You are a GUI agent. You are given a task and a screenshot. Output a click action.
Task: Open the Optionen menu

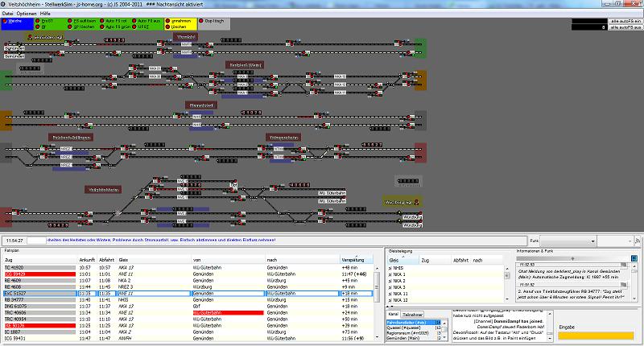tap(27, 14)
